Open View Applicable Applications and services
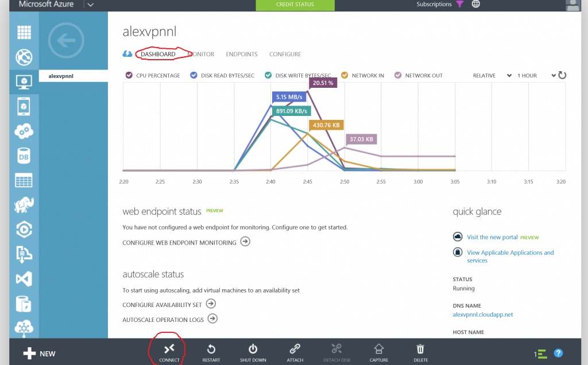Image resolution: width=588 pixels, height=365 pixels. pos(510,257)
